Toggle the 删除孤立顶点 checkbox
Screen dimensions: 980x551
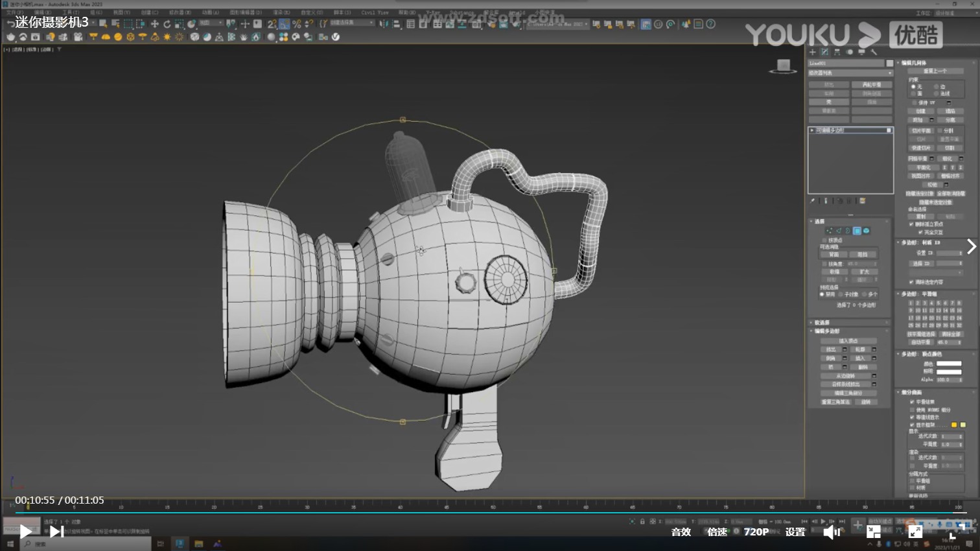tap(912, 224)
